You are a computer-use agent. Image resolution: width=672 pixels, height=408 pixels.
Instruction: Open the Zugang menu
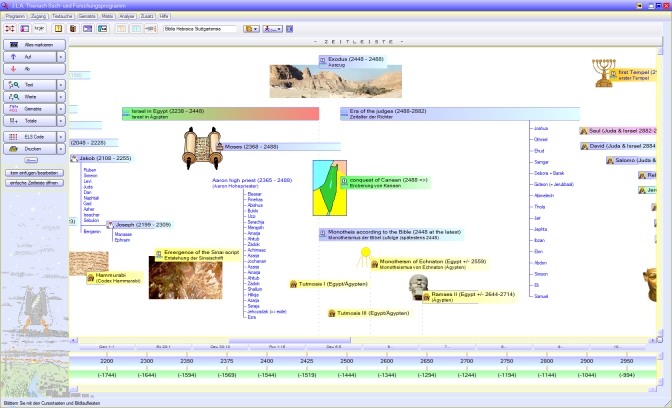click(x=39, y=16)
